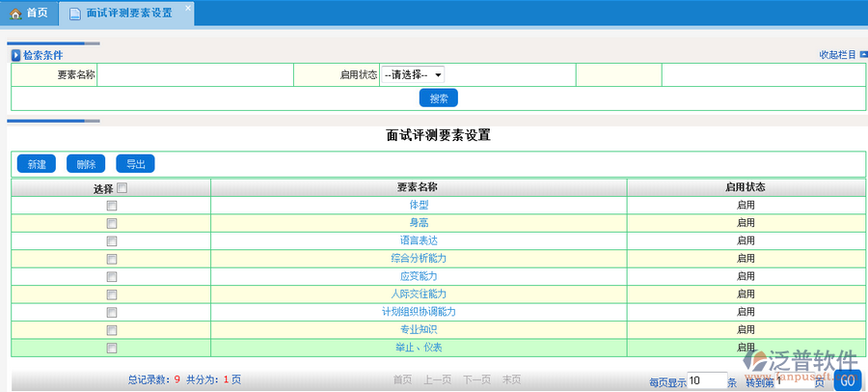Open the 人际交往能力 link
This screenshot has height=392, width=868.
point(418,294)
